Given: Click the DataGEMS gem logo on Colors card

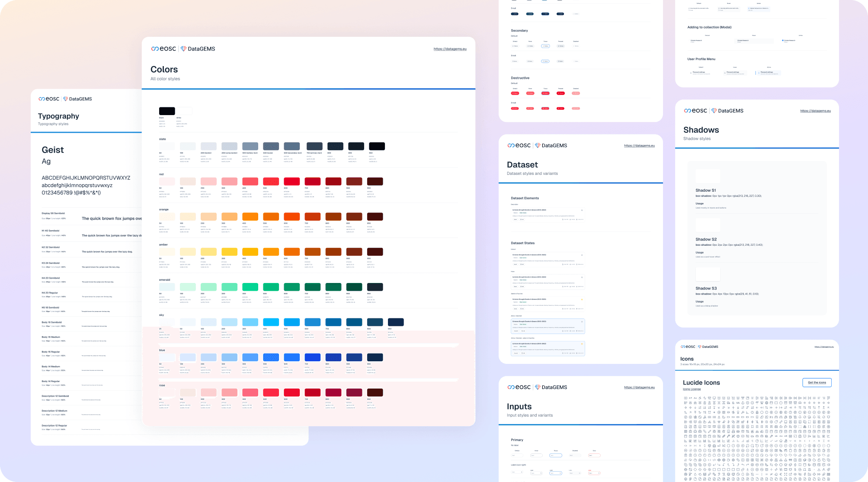Looking at the screenshot, I should click(183, 49).
